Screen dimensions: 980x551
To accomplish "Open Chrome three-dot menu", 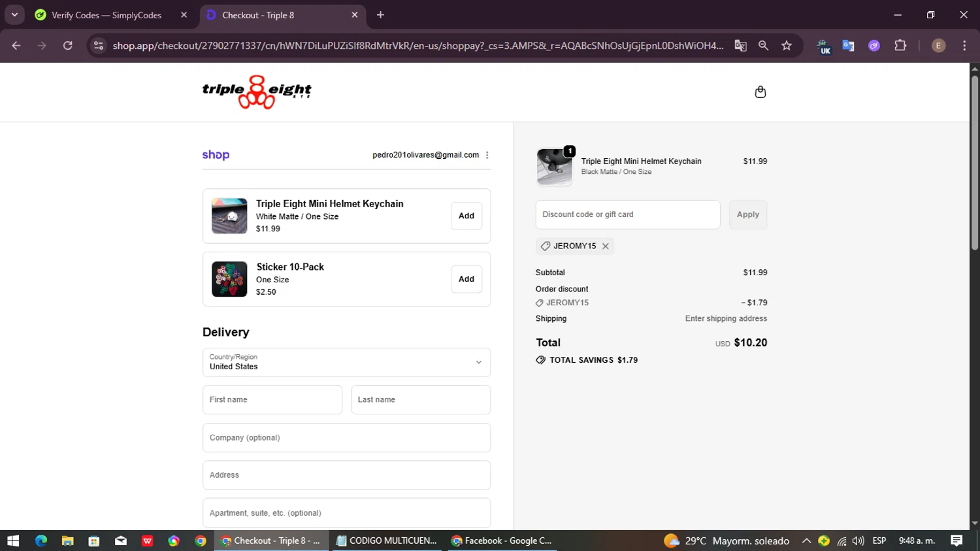I will tap(964, 46).
